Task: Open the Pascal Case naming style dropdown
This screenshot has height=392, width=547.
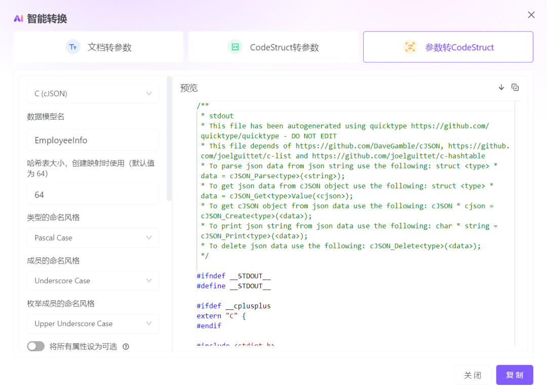Action: 93,238
